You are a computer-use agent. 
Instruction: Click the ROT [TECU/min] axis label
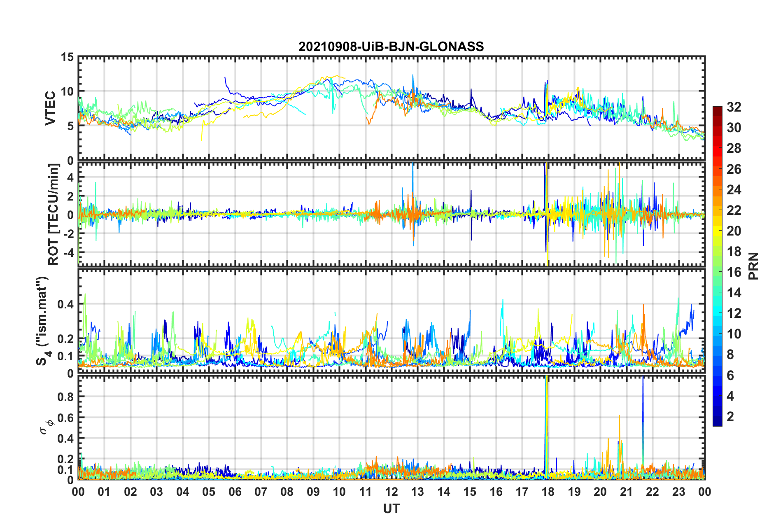coord(54,214)
